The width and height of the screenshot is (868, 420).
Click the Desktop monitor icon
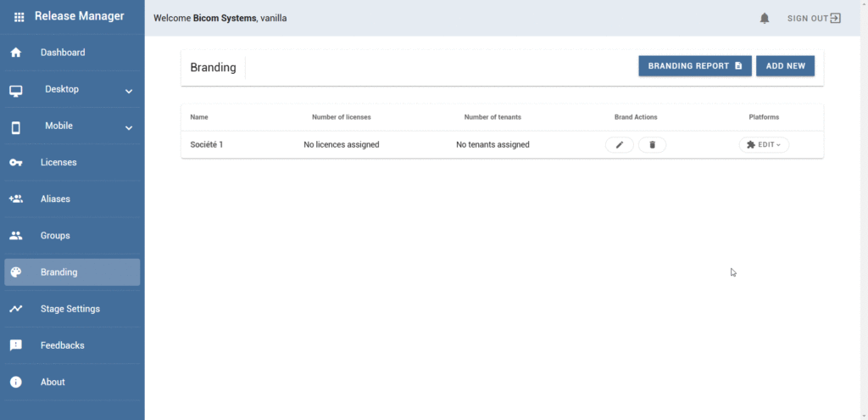tap(16, 92)
